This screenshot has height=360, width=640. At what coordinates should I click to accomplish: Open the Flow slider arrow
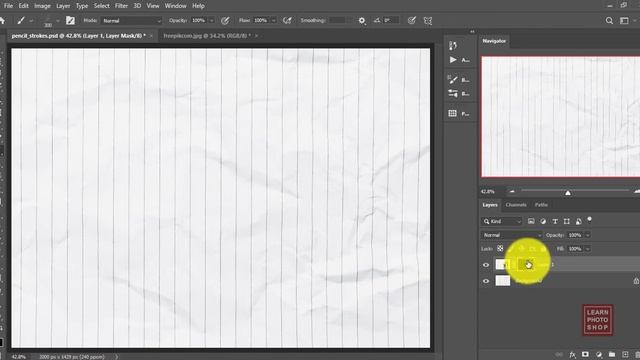tap(273, 20)
